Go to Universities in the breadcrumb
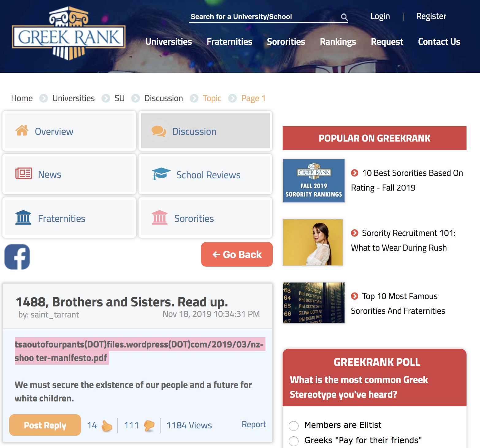The image size is (480, 448). [74, 98]
